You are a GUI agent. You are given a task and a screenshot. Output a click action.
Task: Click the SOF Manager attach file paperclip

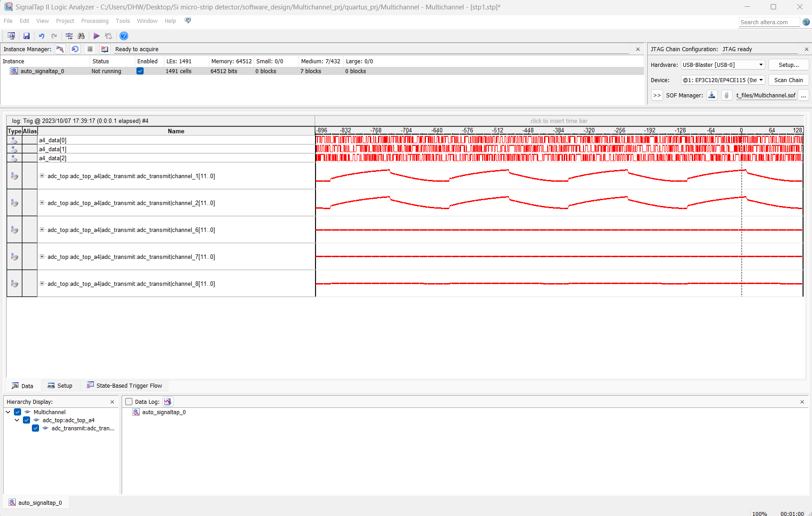726,95
